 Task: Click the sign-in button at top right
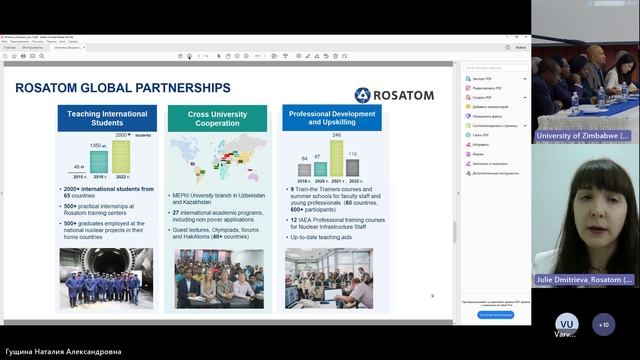[x=521, y=47]
